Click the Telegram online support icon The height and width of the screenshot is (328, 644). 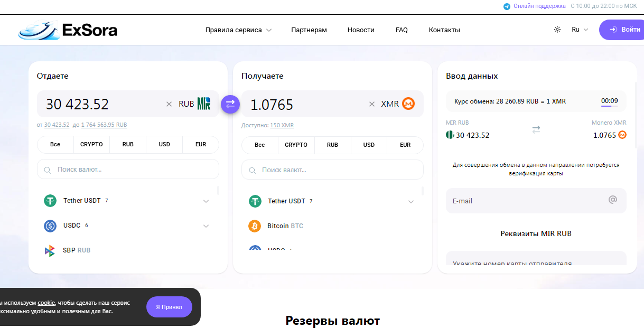[x=507, y=6]
